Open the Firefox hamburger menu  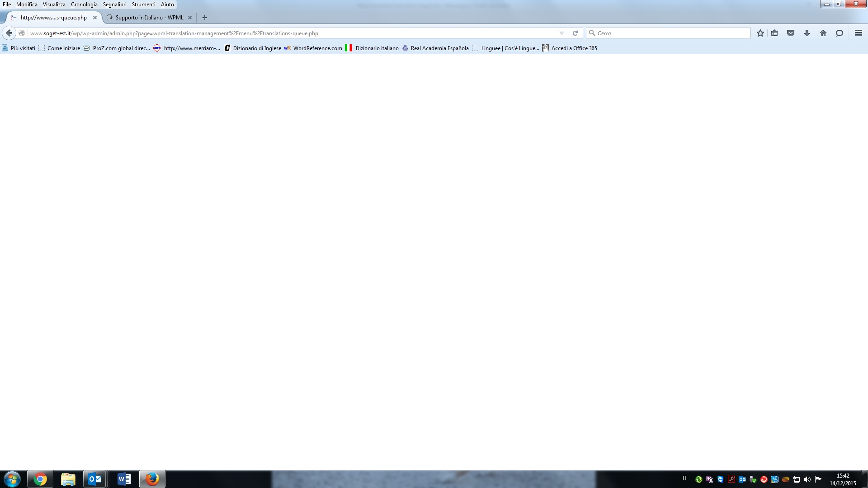point(859,33)
